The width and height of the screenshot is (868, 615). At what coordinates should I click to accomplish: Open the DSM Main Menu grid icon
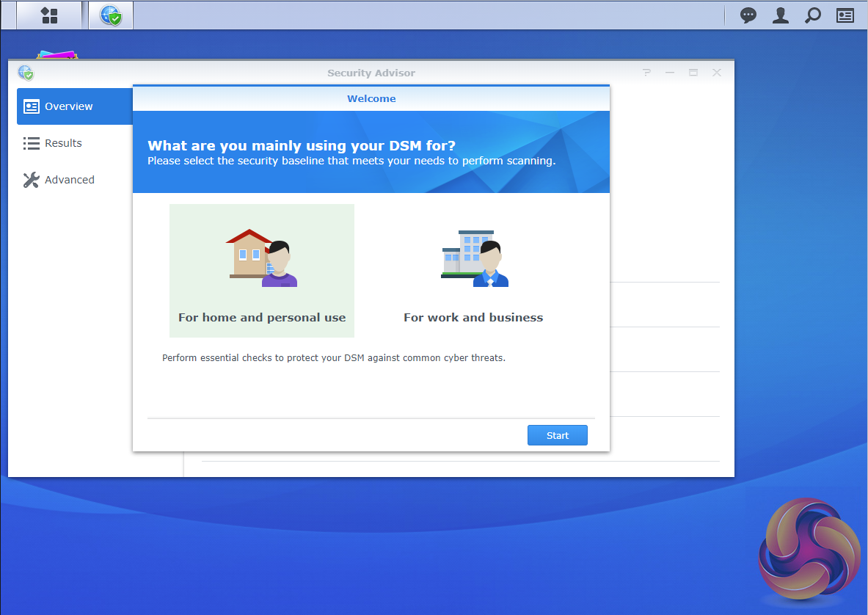tap(49, 15)
